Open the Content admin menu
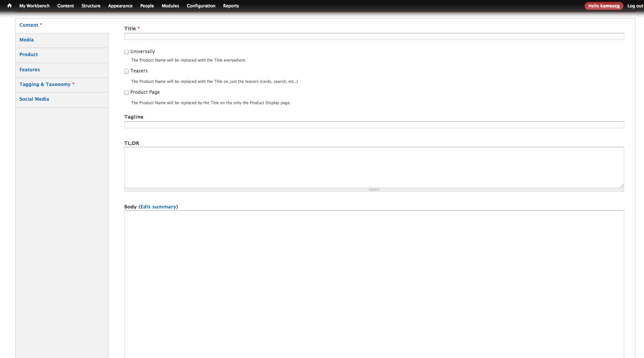 click(66, 6)
